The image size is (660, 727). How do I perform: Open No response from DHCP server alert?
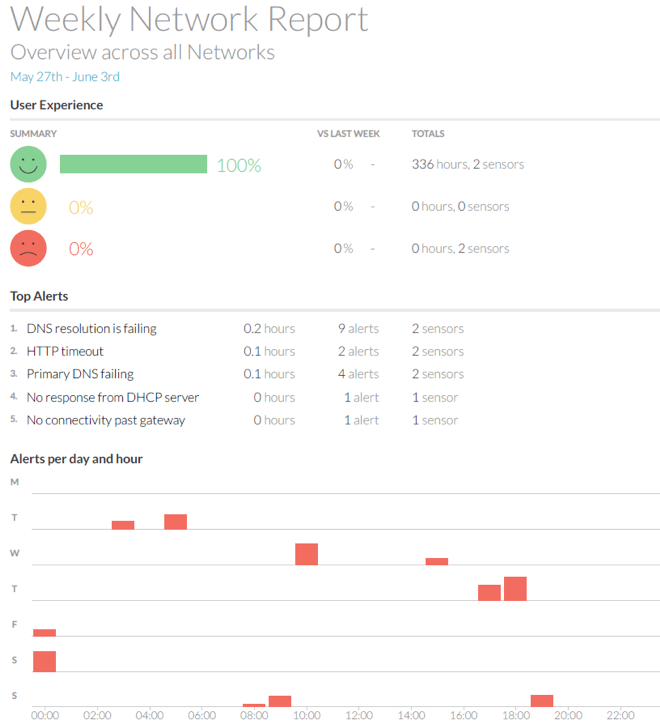(x=112, y=397)
